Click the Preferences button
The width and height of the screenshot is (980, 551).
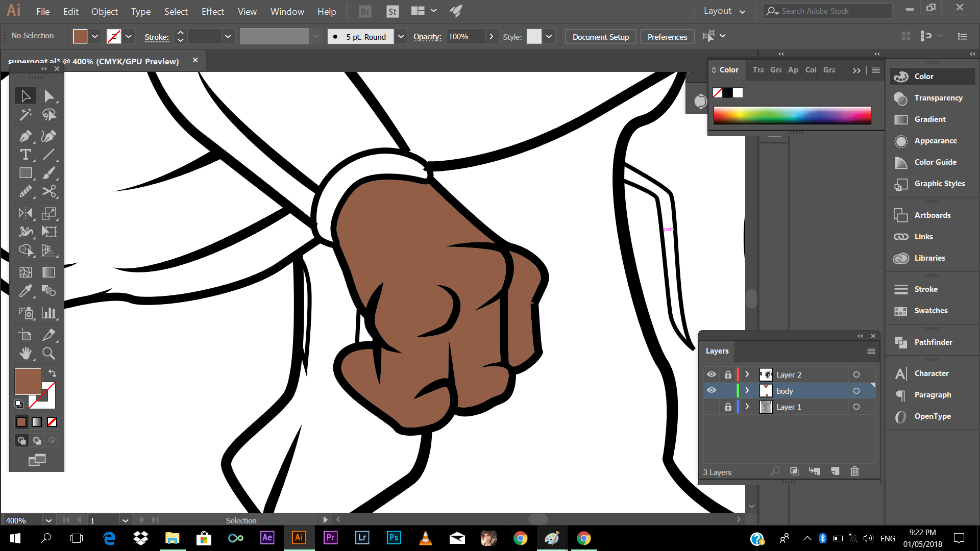click(667, 37)
